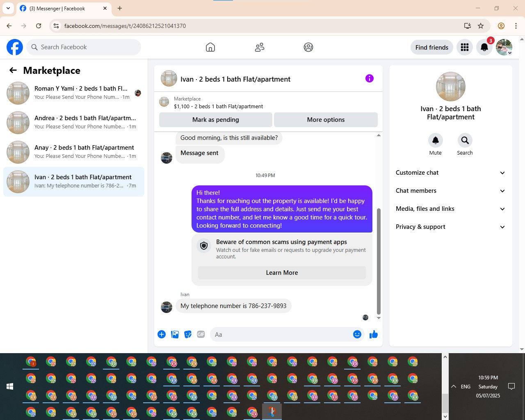
Task: Click More options button
Action: (326, 120)
